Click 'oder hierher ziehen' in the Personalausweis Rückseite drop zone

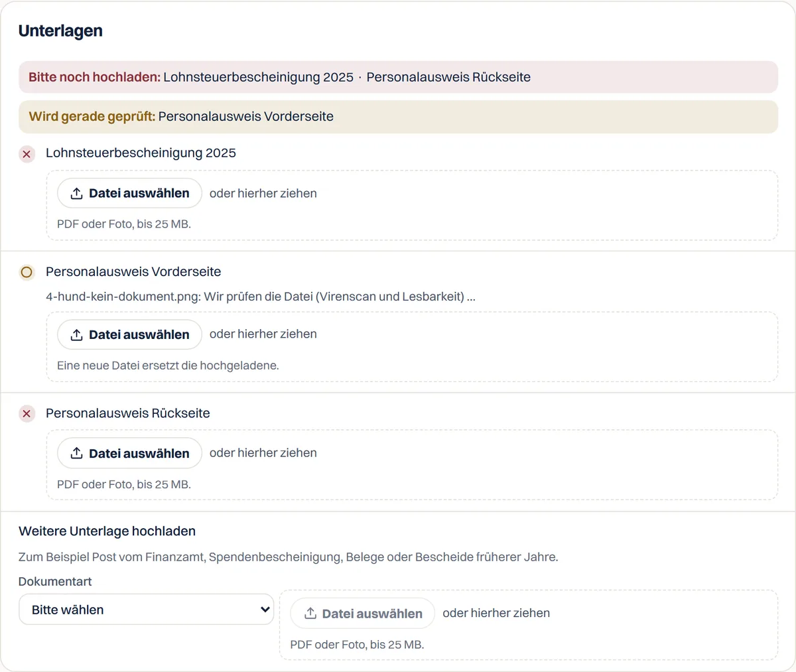[263, 453]
